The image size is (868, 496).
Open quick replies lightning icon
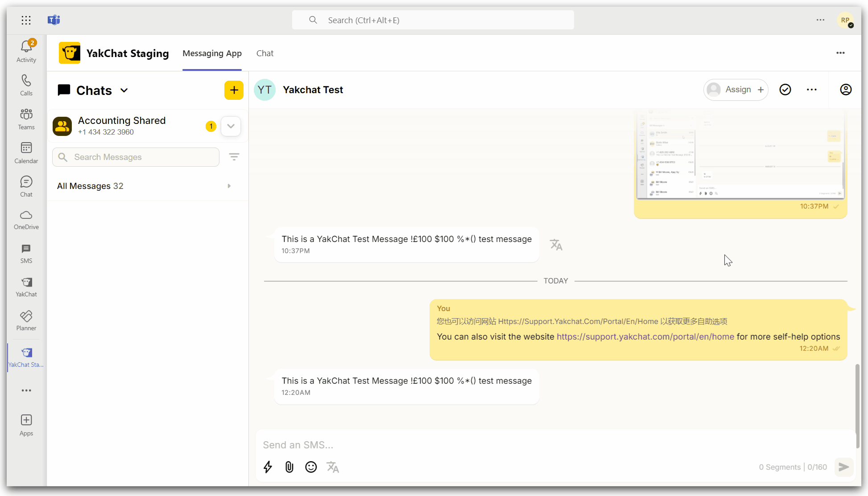pos(268,467)
